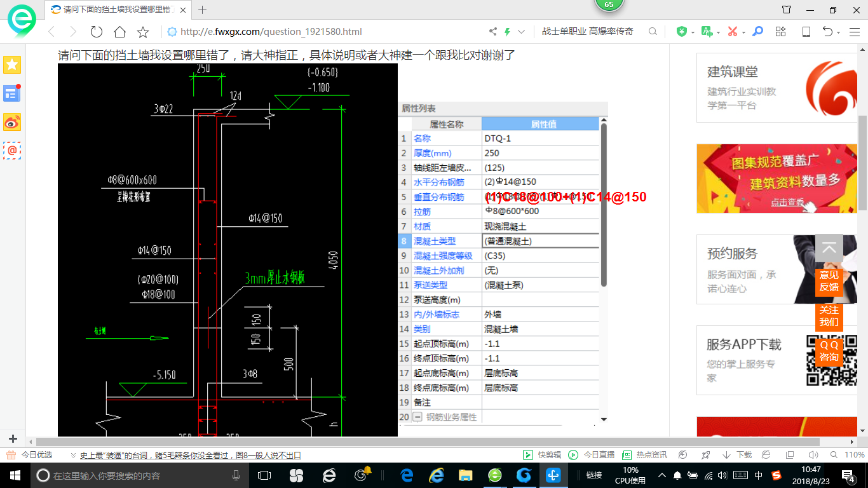The image size is (868, 488).
Task: Click the 水平分布钢筋 property name
Action: pyautogui.click(x=438, y=182)
